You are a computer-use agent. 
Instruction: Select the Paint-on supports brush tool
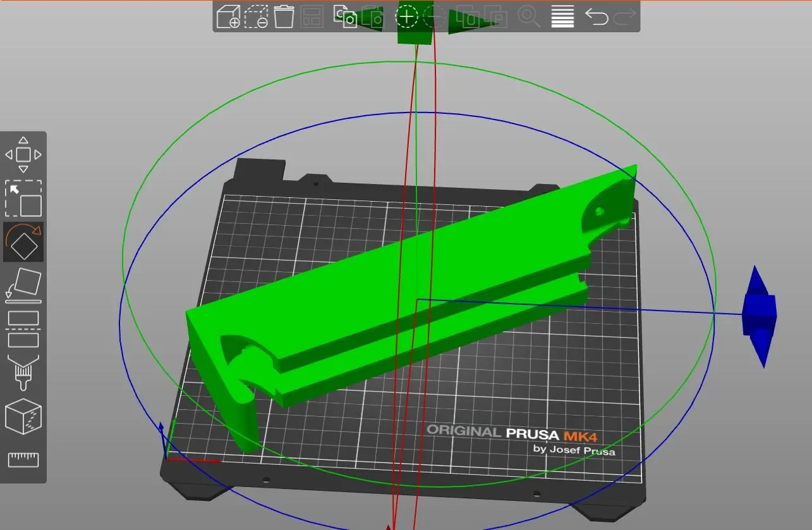click(x=23, y=373)
